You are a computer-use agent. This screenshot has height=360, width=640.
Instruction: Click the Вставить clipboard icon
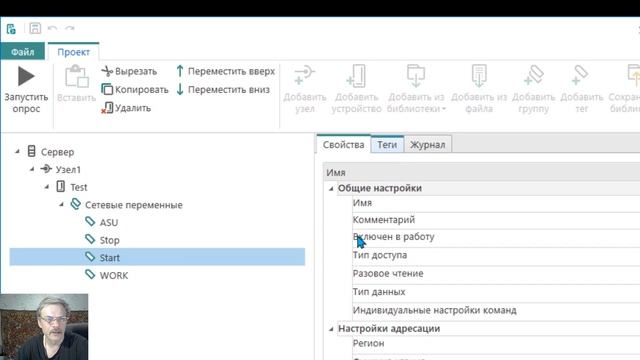tap(76, 76)
